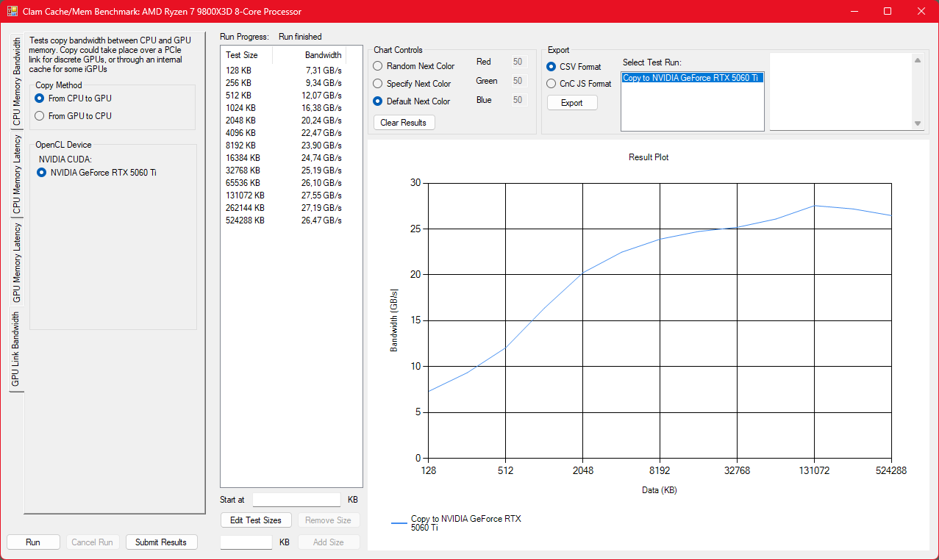This screenshot has height=560, width=939.
Task: Click the Blue color value field
Action: click(x=518, y=100)
